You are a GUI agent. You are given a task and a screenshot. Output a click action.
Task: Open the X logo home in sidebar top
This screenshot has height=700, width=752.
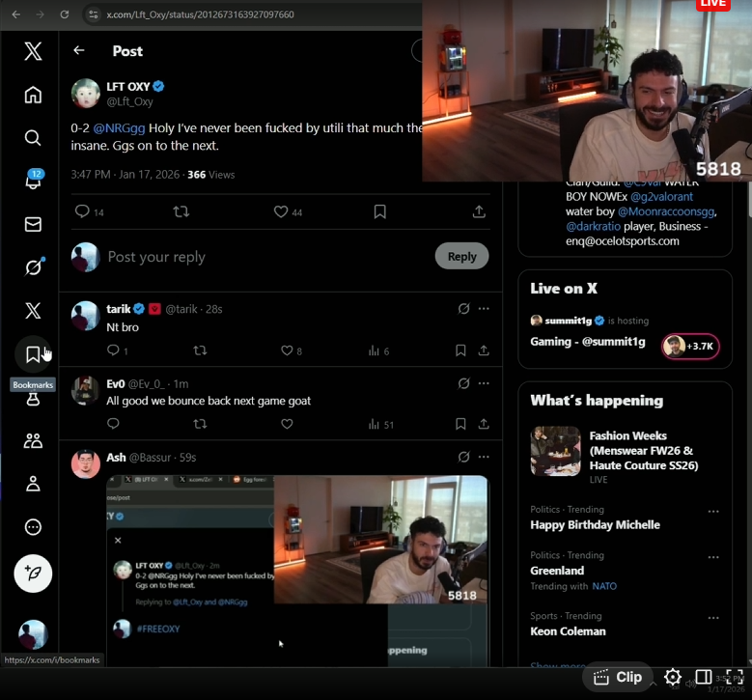(x=33, y=51)
